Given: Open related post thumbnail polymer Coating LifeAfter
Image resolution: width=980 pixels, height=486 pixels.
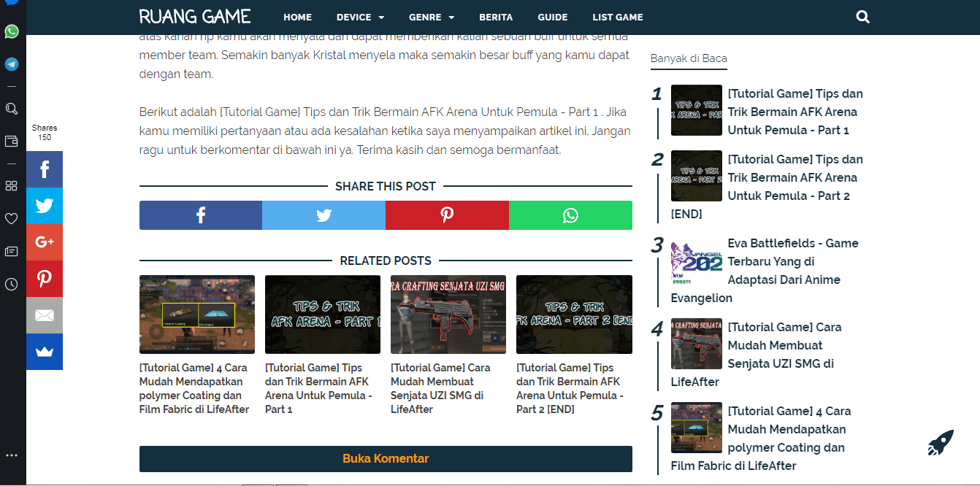Looking at the screenshot, I should [197, 315].
